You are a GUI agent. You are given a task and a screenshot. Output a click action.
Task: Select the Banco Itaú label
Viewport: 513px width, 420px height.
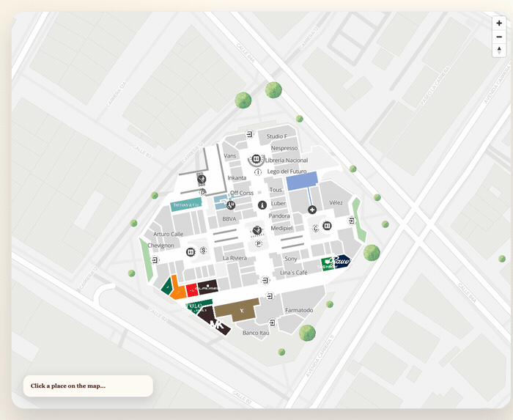coord(256,333)
